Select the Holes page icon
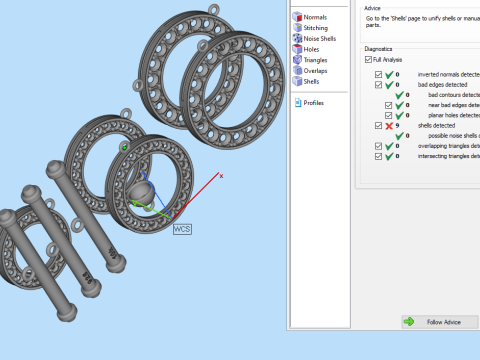This screenshot has width=480, height=360. (x=297, y=49)
